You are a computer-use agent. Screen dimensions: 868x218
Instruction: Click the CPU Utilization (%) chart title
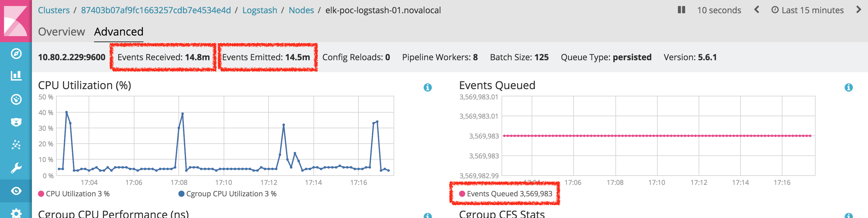85,86
